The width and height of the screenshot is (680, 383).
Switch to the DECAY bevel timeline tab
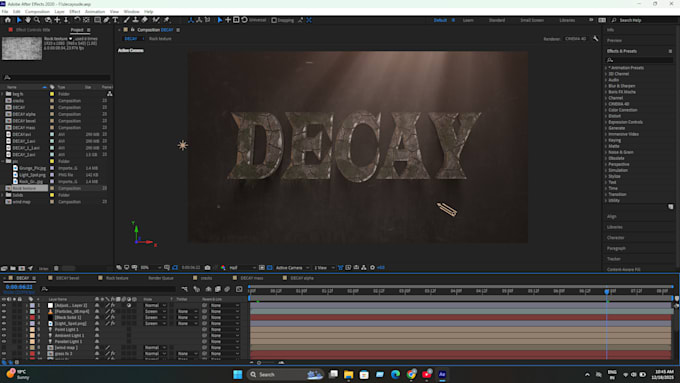coord(67,278)
